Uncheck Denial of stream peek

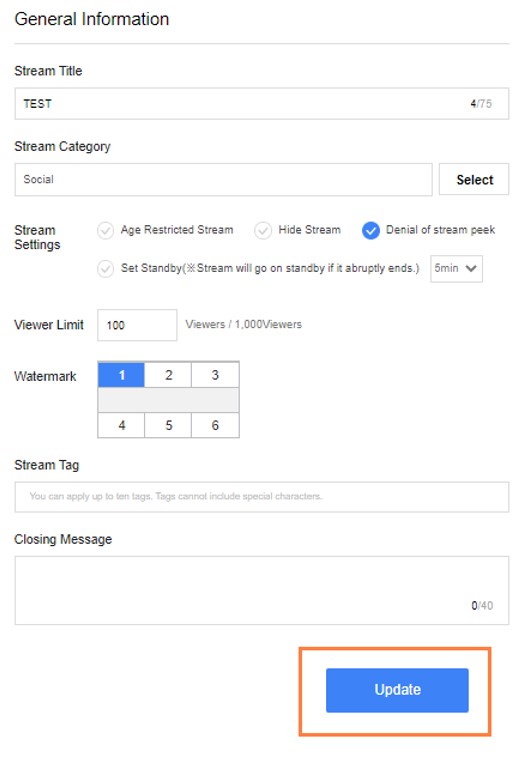(371, 231)
